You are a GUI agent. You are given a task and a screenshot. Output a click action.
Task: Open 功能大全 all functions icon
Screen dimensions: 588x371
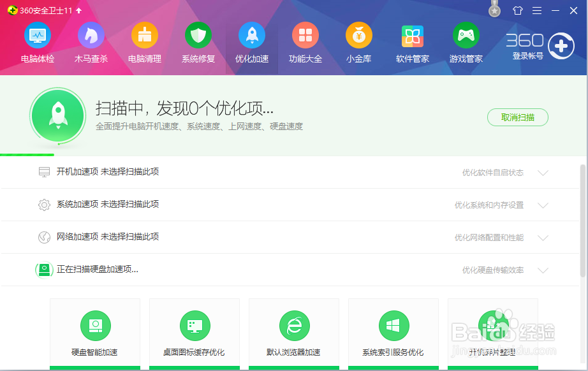coord(305,35)
